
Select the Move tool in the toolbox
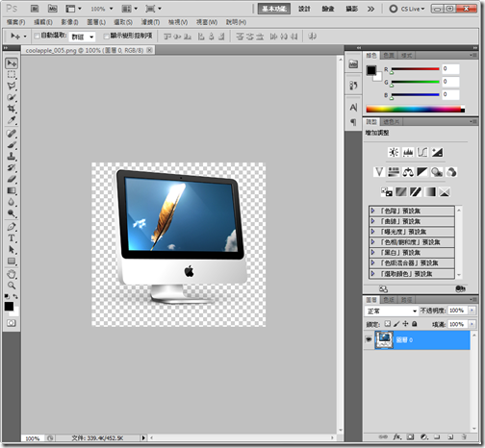coord(12,63)
